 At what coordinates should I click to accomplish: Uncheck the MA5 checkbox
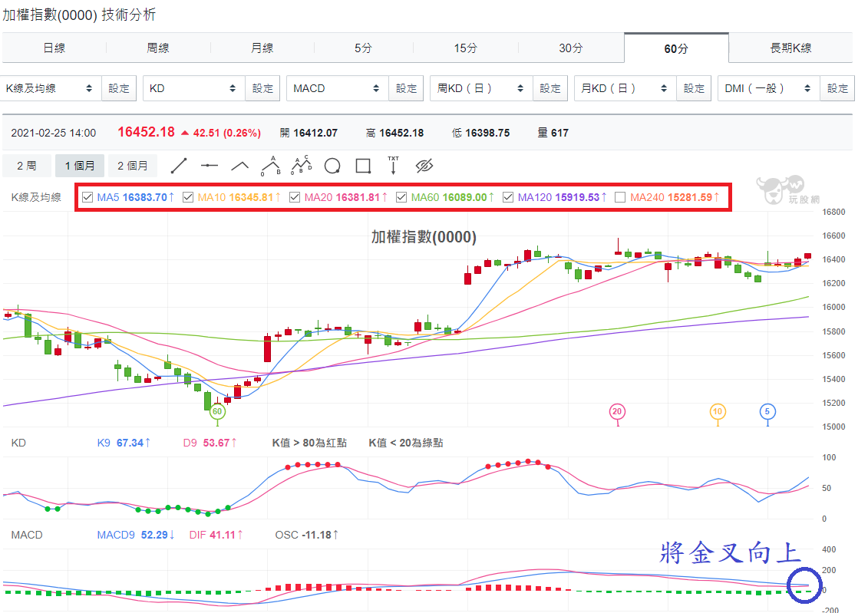point(87,197)
